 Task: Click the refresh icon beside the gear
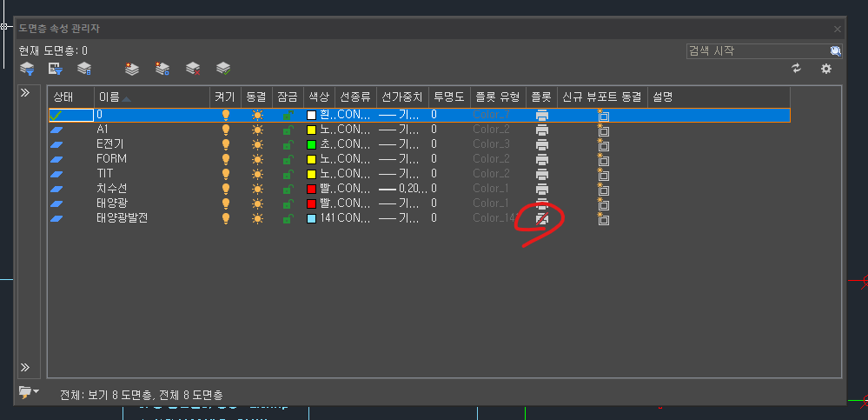click(796, 69)
